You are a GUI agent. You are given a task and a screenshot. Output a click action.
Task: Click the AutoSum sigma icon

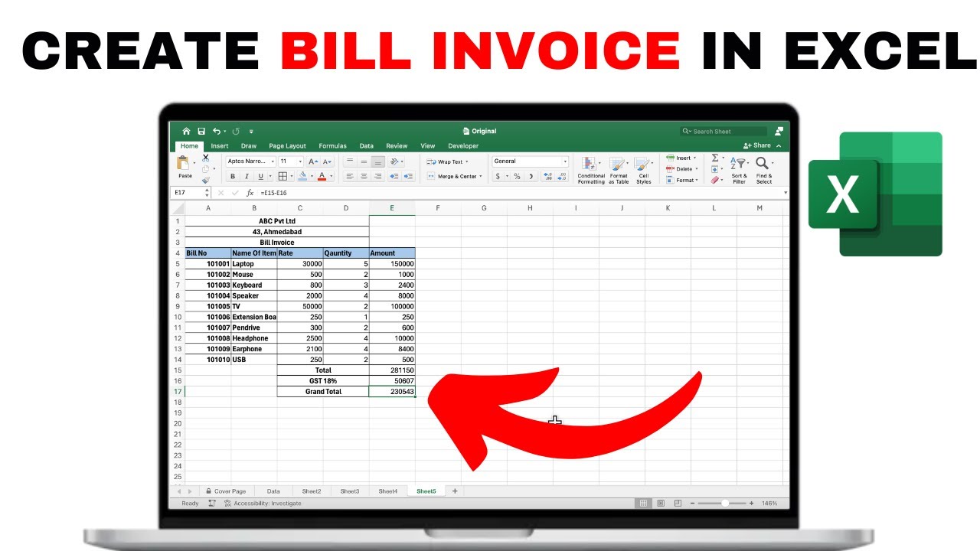pos(714,158)
